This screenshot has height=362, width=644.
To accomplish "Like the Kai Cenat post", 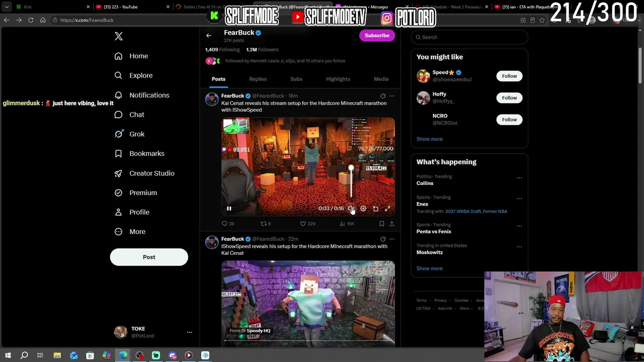I will (x=307, y=224).
